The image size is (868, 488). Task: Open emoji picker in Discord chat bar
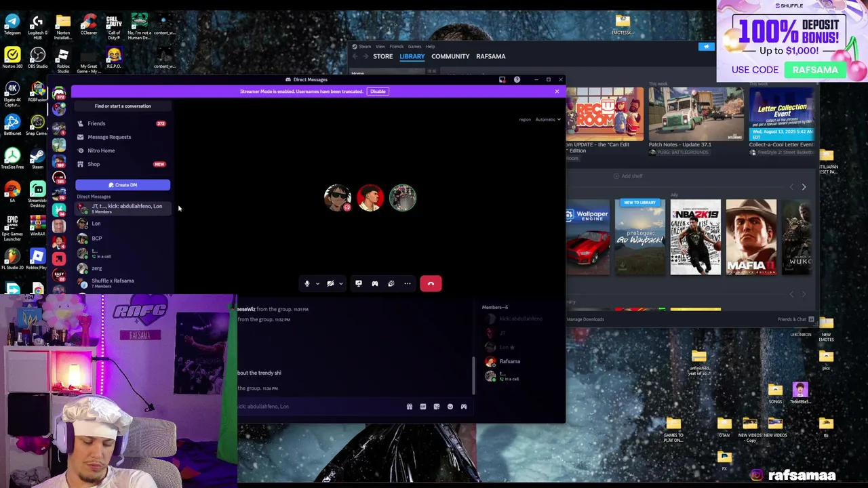pyautogui.click(x=450, y=407)
